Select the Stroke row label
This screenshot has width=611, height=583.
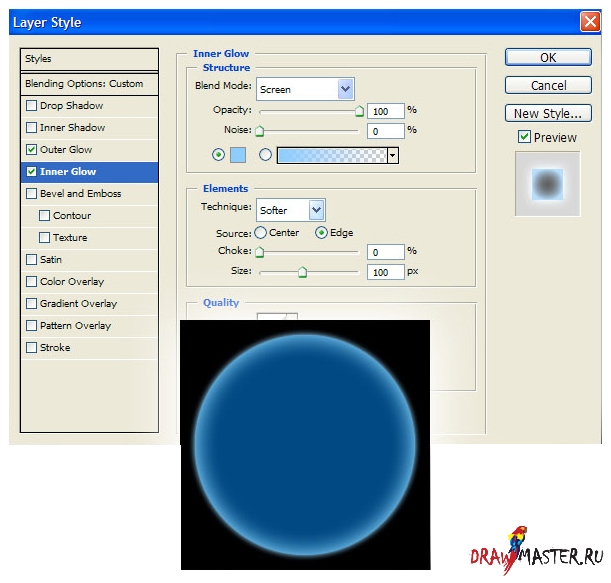click(x=55, y=347)
